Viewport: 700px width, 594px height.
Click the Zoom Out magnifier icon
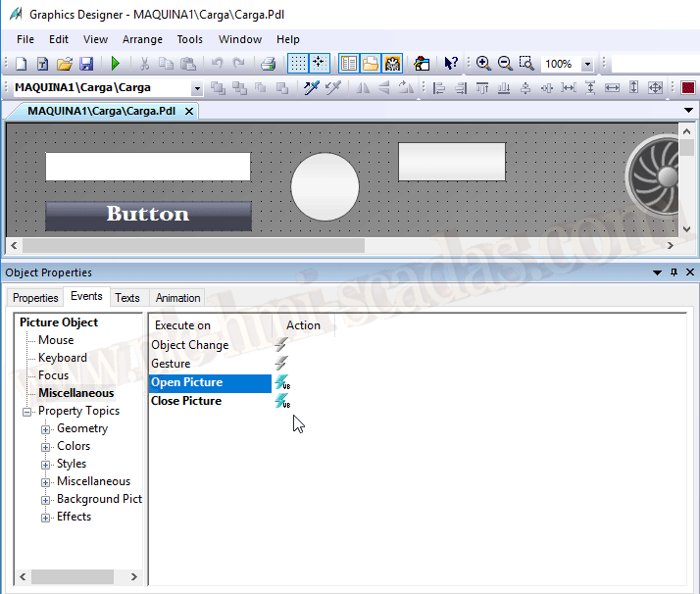(505, 64)
